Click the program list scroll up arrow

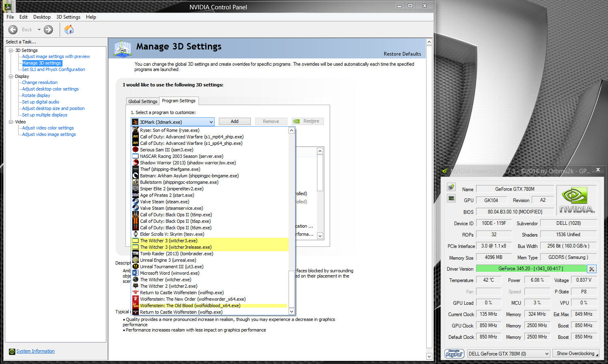click(x=291, y=130)
